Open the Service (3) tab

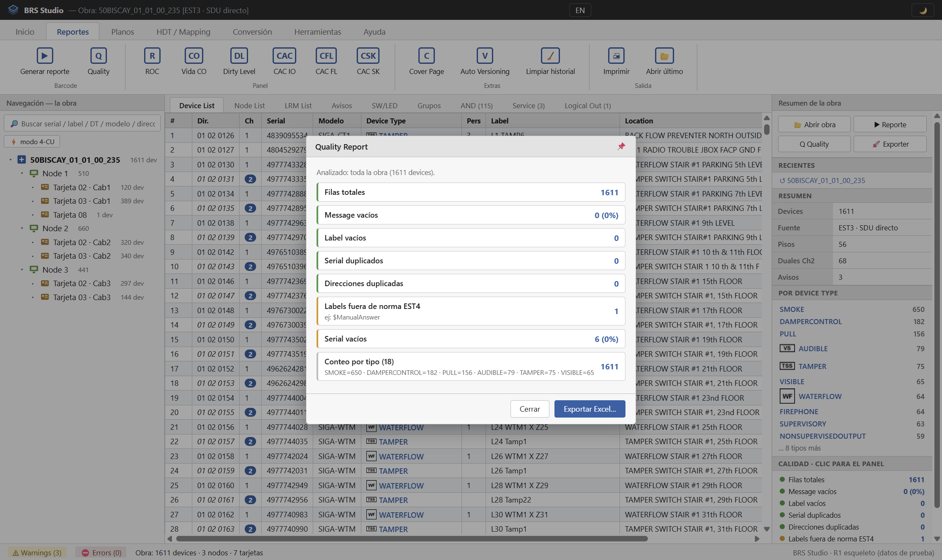pos(528,106)
